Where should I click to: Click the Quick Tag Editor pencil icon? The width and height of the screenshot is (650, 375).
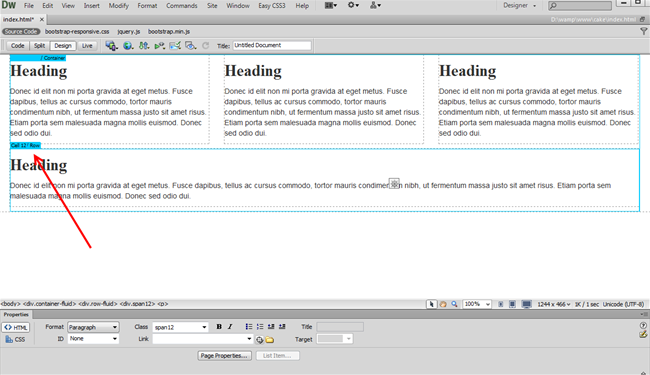[643, 334]
